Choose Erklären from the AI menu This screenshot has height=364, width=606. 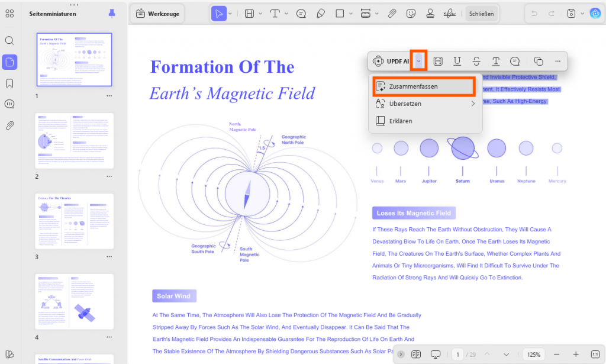[425, 121]
